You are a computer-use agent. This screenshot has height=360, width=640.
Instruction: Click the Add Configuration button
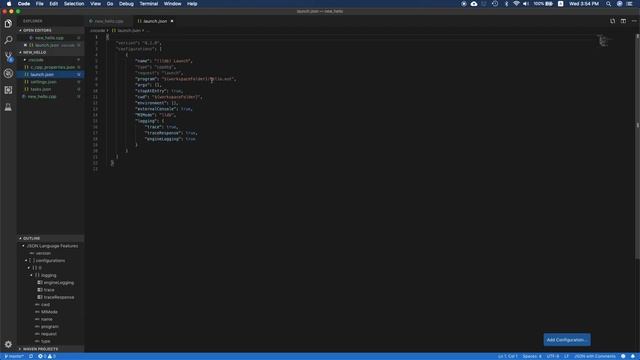click(x=567, y=340)
